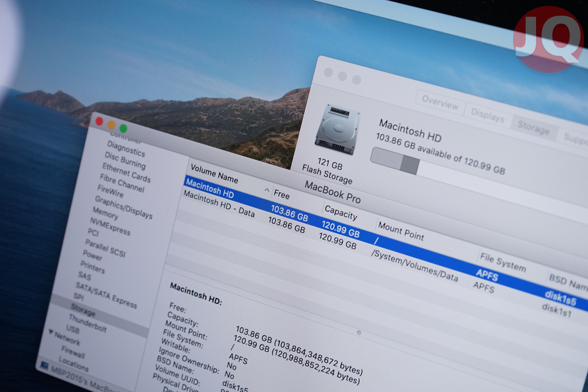The image size is (588, 392).
Task: Sort by the Mount Point column header
Action: (401, 230)
